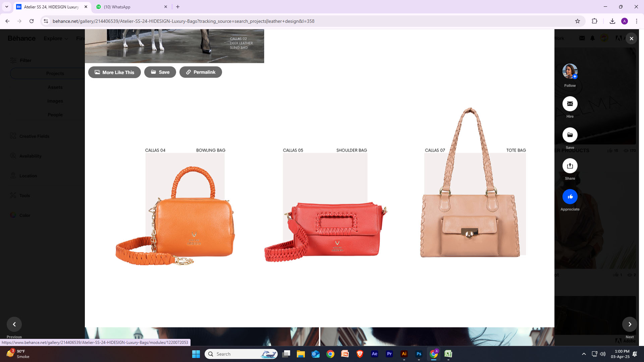Click the Permalink button

(x=201, y=72)
